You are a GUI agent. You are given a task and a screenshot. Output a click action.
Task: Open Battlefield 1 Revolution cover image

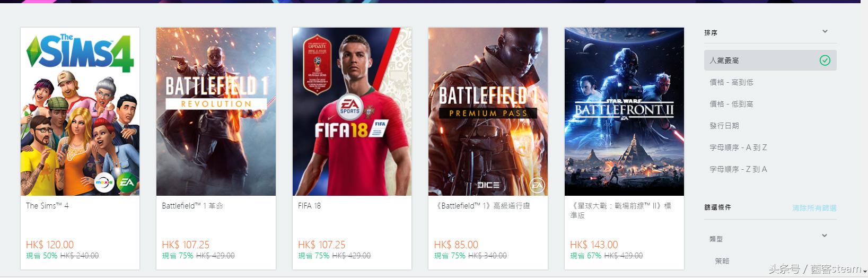click(216, 111)
